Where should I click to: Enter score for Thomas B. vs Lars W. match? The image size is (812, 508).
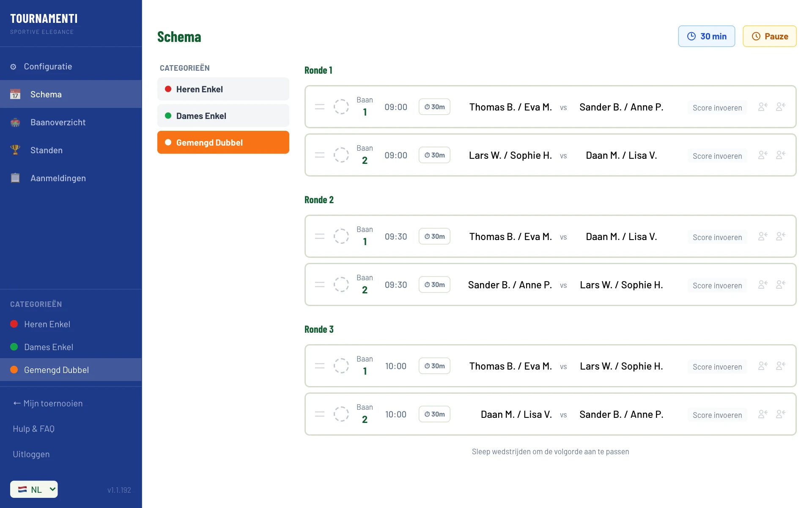pos(717,367)
